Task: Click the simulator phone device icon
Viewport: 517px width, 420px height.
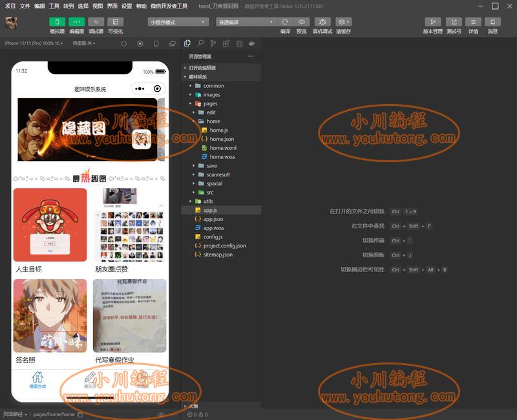Action: coord(156,43)
